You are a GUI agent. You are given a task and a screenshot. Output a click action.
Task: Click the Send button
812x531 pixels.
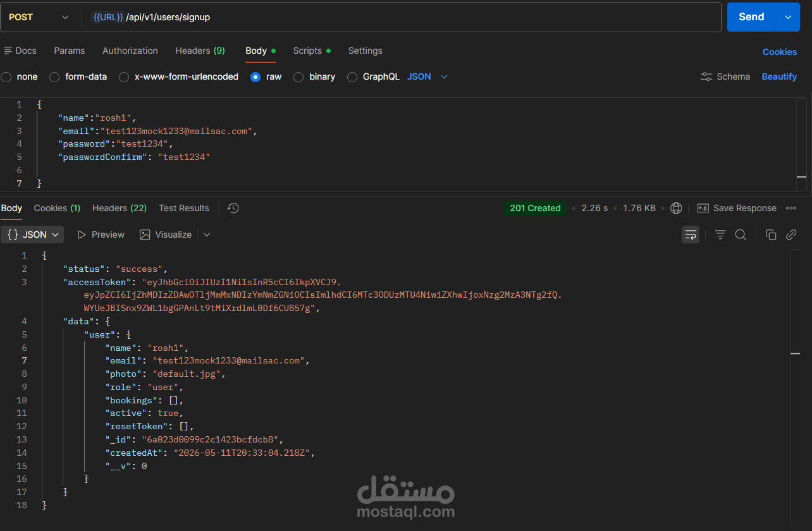click(x=751, y=17)
